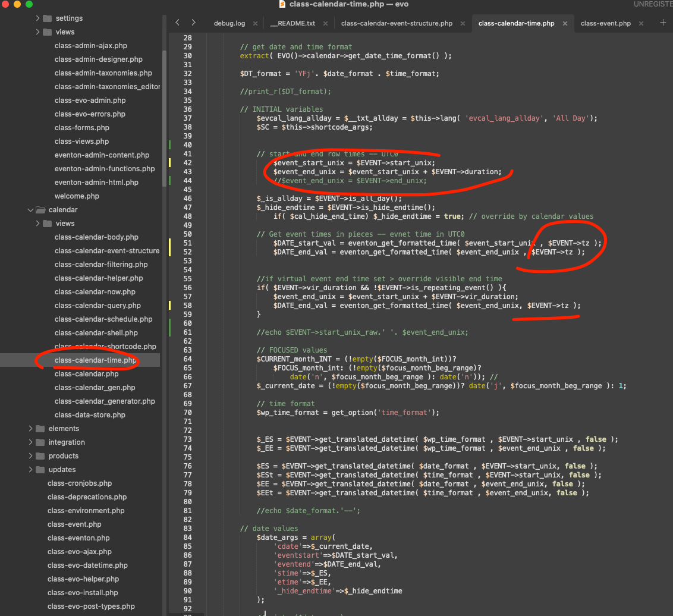Open class-calendar-query.php file
The image size is (673, 616).
[98, 306]
